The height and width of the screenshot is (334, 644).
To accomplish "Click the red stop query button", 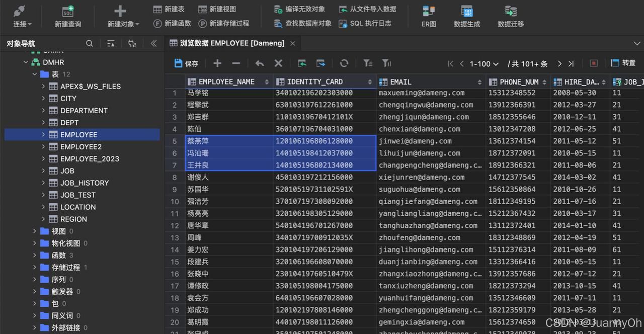I will click(593, 63).
